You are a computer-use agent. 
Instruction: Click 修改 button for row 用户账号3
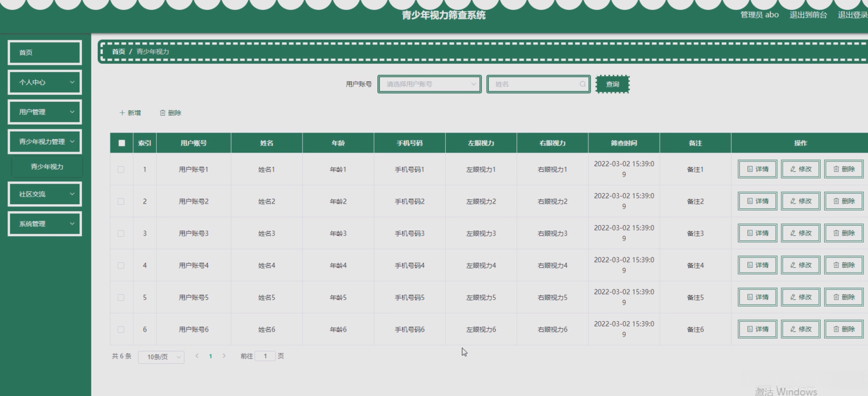pyautogui.click(x=801, y=233)
